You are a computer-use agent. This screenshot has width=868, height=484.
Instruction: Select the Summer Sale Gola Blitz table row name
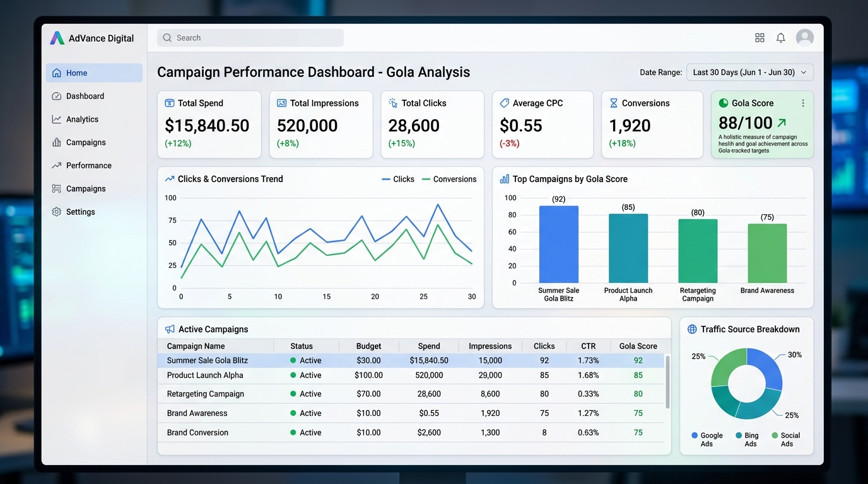tap(208, 360)
